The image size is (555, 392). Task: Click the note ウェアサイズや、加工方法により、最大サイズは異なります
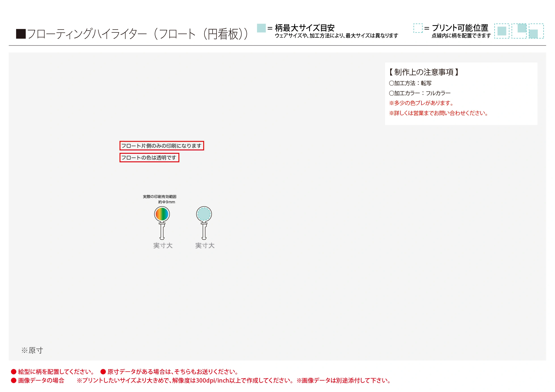pos(336,36)
